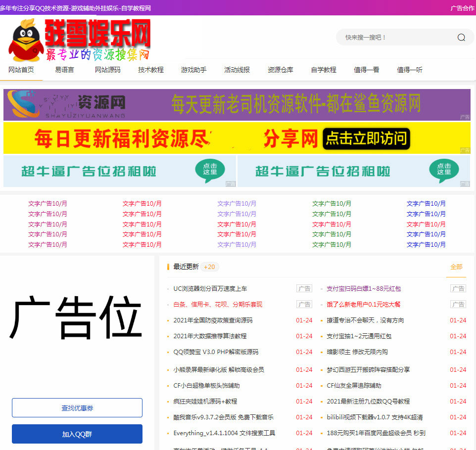Viewport: 476px width, 450px height.
Task: Show '全部' recent updates
Action: pyautogui.click(x=456, y=267)
